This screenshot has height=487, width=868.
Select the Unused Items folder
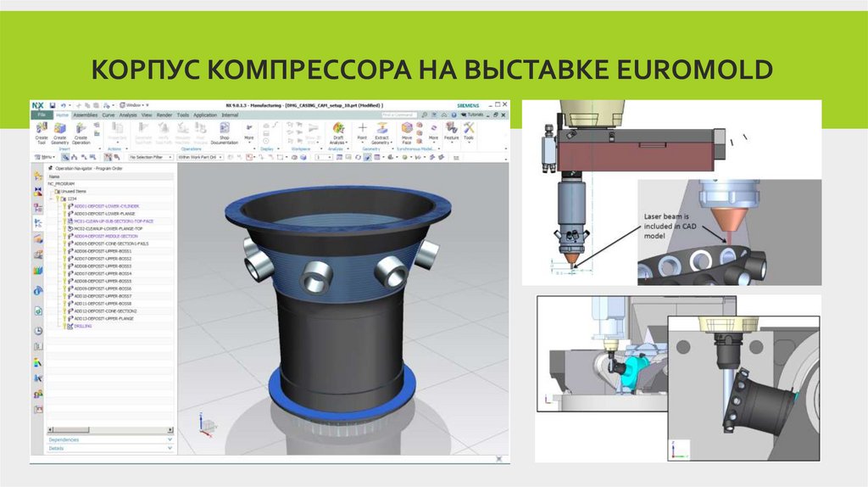point(70,191)
